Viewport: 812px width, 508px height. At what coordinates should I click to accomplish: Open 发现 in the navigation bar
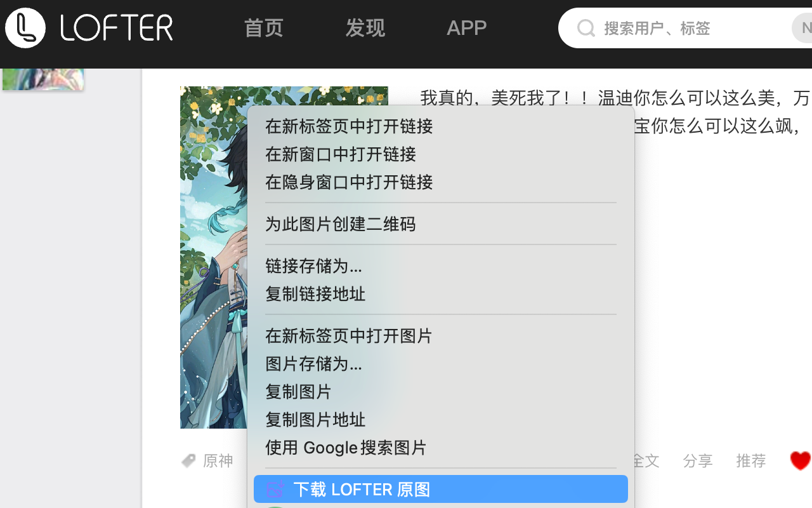click(x=365, y=28)
